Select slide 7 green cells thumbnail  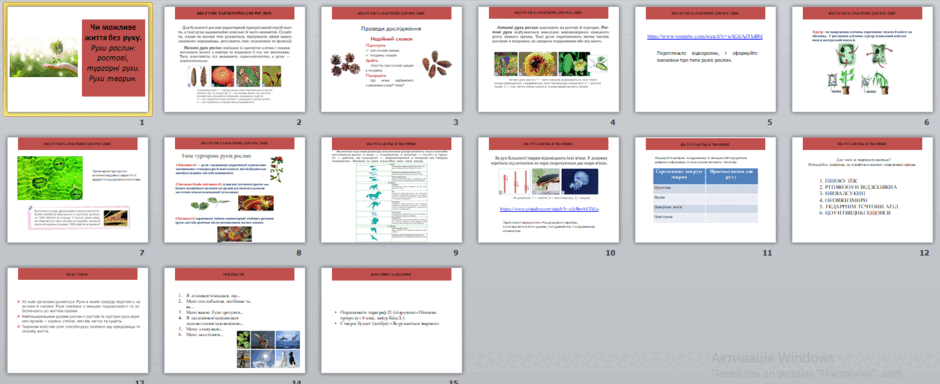pyautogui.click(x=77, y=189)
